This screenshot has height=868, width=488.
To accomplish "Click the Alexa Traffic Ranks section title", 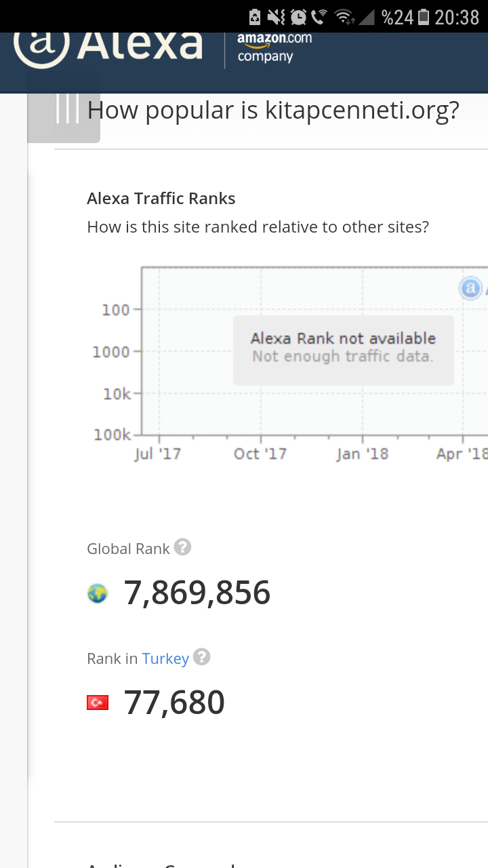I will coord(161,199).
